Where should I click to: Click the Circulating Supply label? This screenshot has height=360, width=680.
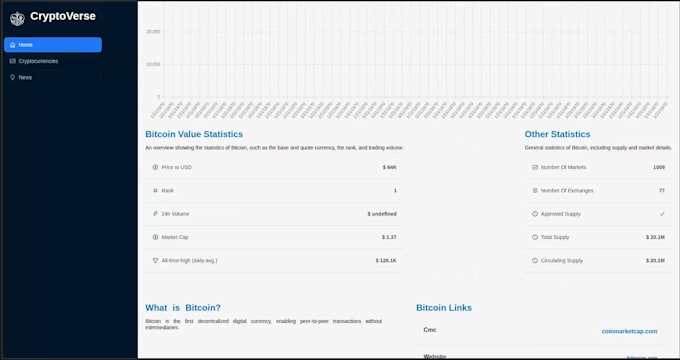(562, 261)
